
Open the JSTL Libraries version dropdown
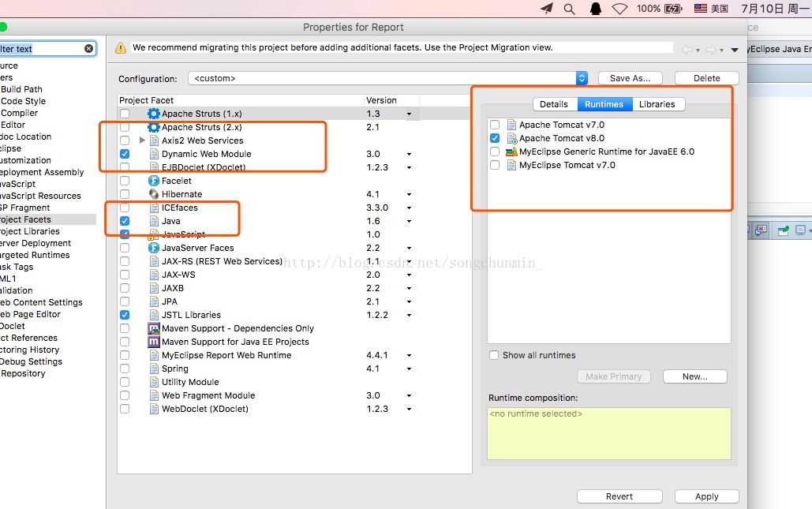tap(409, 316)
